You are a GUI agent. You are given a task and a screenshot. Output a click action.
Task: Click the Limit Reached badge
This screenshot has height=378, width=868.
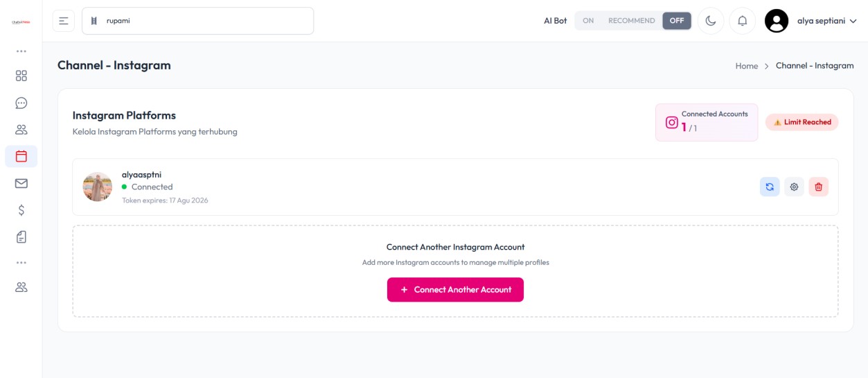[802, 122]
